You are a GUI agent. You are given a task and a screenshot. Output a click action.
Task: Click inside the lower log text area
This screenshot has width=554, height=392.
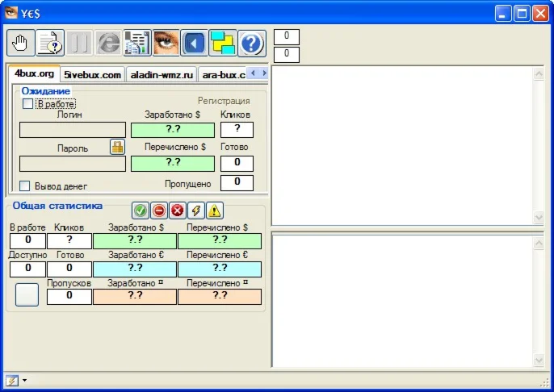[x=402, y=302]
